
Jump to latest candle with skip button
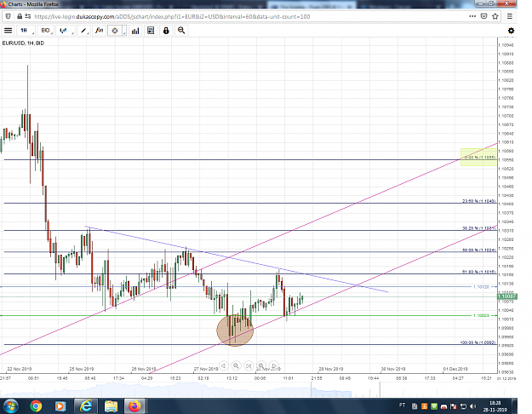(x=249, y=365)
